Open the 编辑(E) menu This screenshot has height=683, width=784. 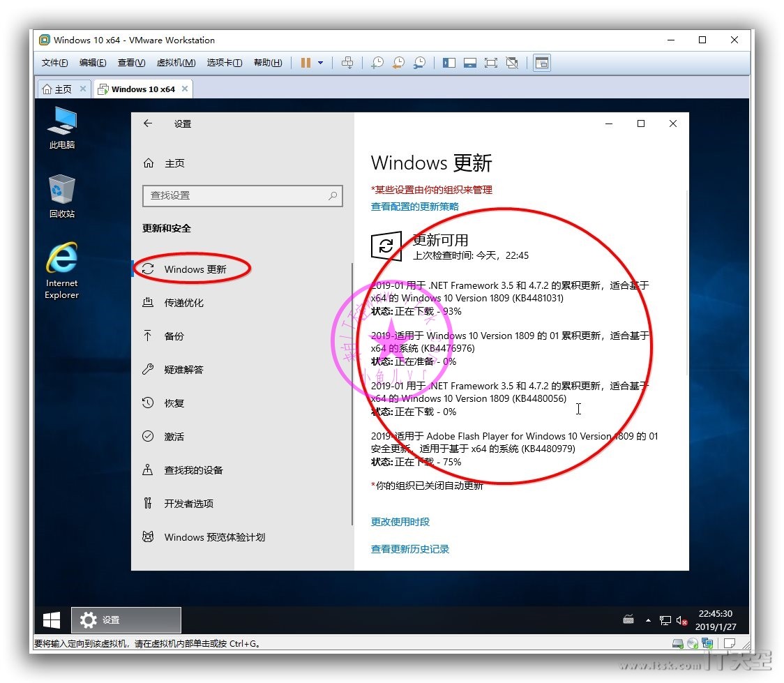point(93,63)
